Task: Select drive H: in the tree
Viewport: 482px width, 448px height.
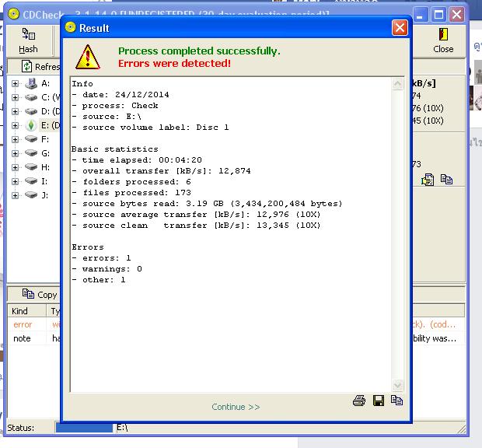Action: [x=45, y=167]
